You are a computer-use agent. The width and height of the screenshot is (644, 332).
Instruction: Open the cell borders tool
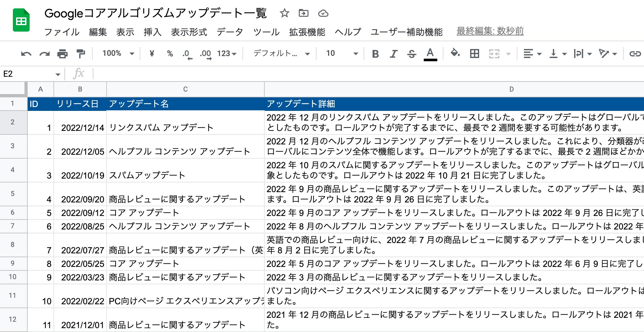474,54
